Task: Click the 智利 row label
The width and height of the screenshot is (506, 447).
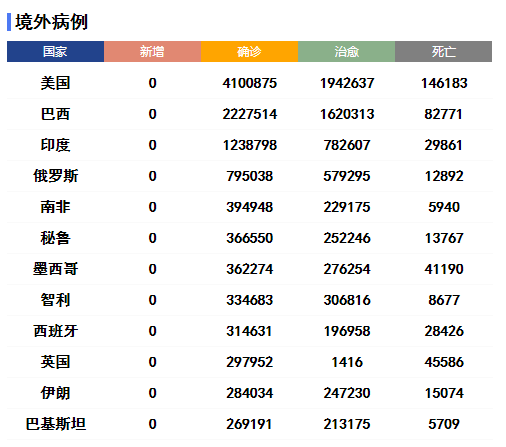Action: pos(55,300)
